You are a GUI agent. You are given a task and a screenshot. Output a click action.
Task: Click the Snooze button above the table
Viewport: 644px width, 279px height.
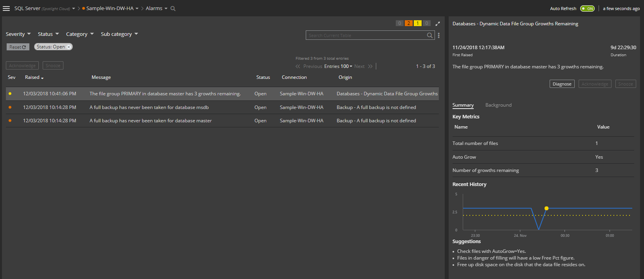[53, 66]
